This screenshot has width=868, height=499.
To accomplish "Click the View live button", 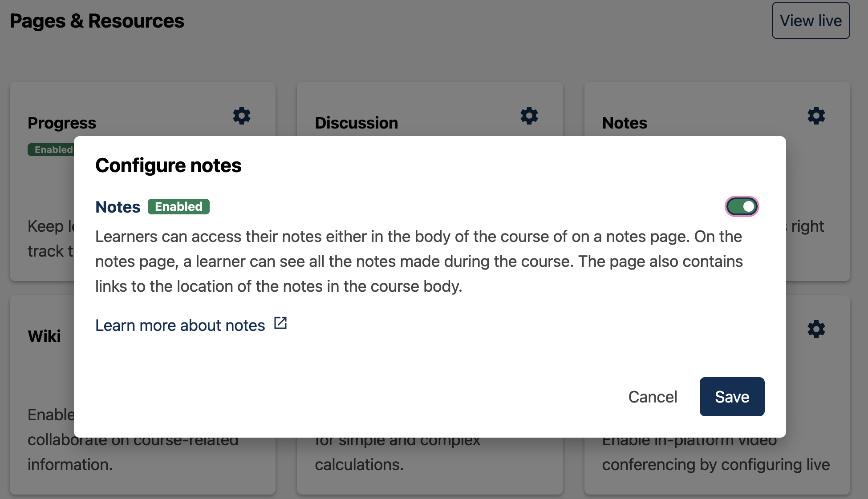I will [811, 20].
